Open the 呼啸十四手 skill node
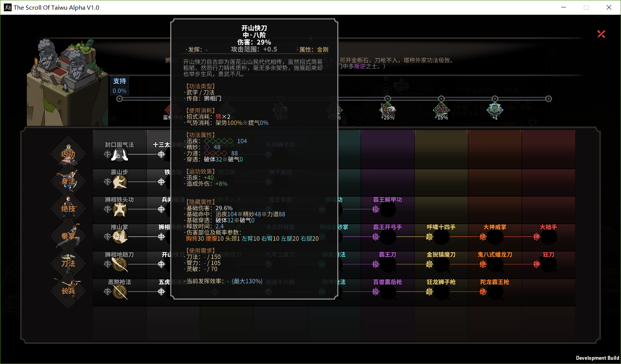Image resolution: width=621 pixels, height=364 pixels. tap(441, 237)
